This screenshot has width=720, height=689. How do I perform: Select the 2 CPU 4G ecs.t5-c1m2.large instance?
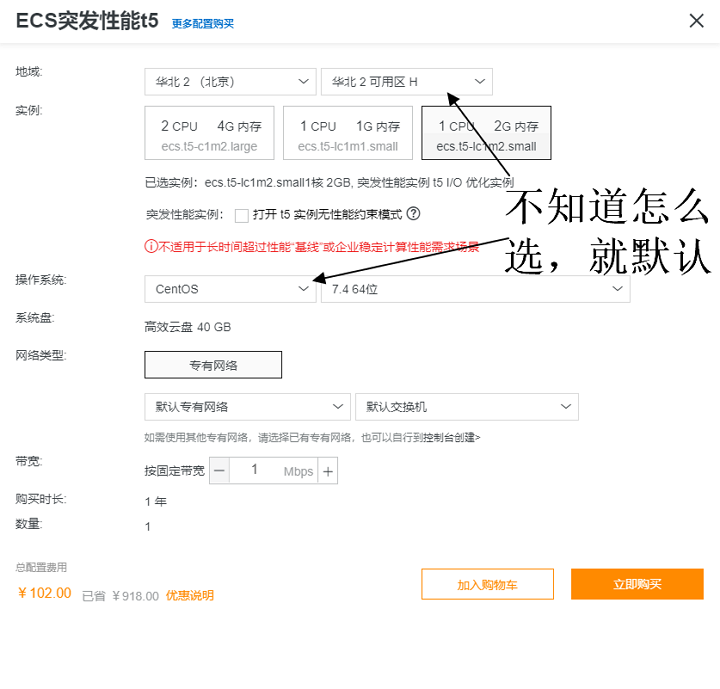coord(209,133)
